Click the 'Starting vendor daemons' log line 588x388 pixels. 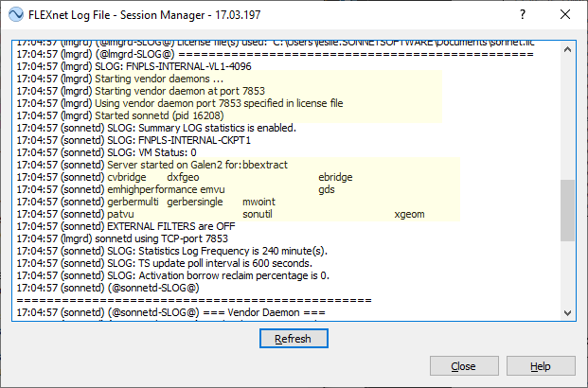(120, 79)
